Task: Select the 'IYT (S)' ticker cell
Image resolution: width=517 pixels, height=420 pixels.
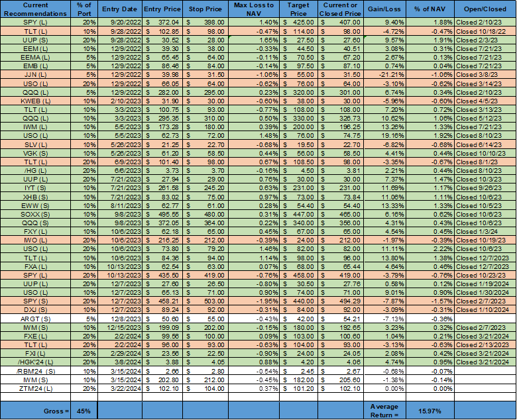Action: (35, 188)
